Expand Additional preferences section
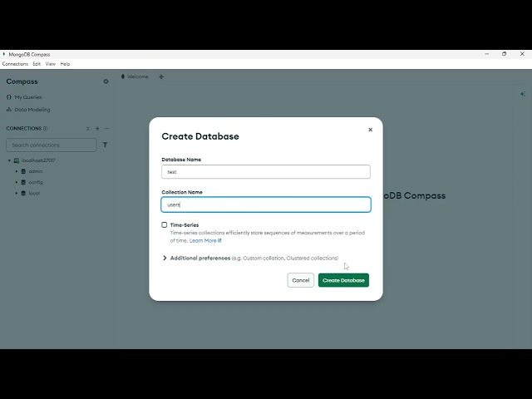 (x=165, y=258)
